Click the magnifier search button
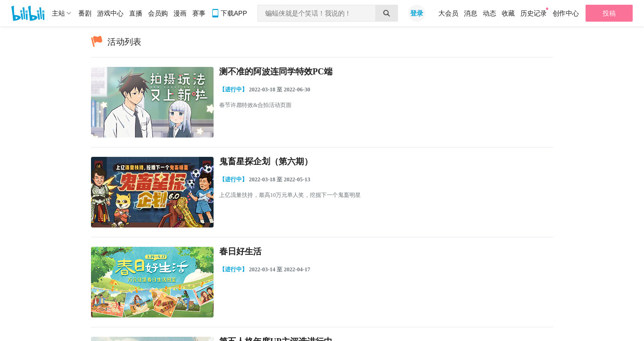Viewport: 644px width, 341px height. pyautogui.click(x=387, y=13)
